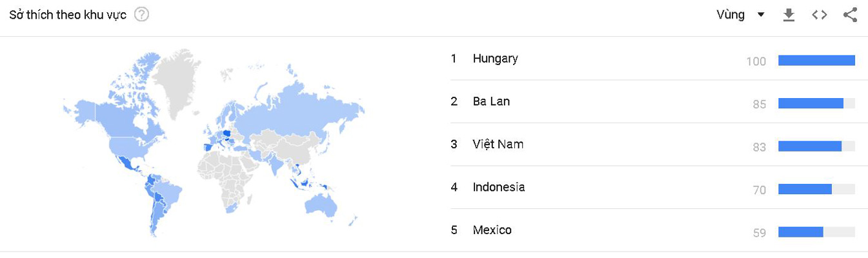Open the Việt Nam region entry
Viewport: 868px width, 258px height.
pos(497,144)
